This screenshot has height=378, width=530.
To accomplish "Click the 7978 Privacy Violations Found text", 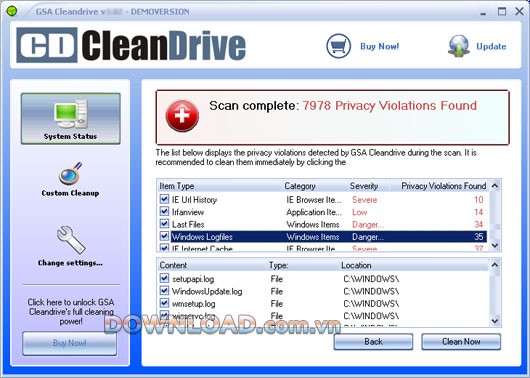I will pos(389,105).
